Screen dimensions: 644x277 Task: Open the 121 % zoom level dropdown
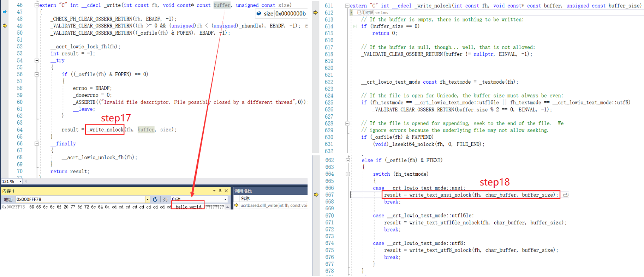point(20,181)
